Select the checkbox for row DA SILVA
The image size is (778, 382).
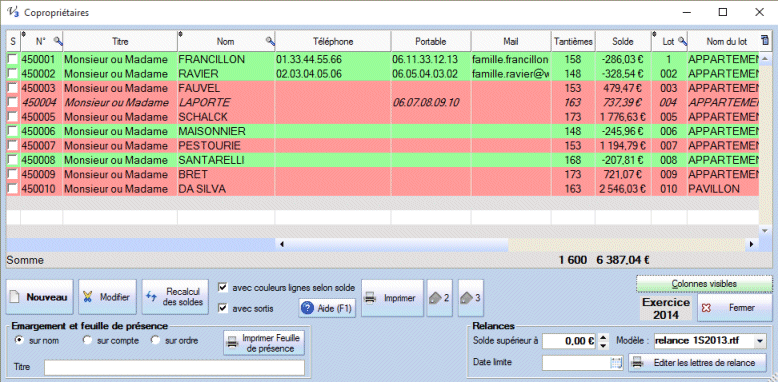coord(12,189)
